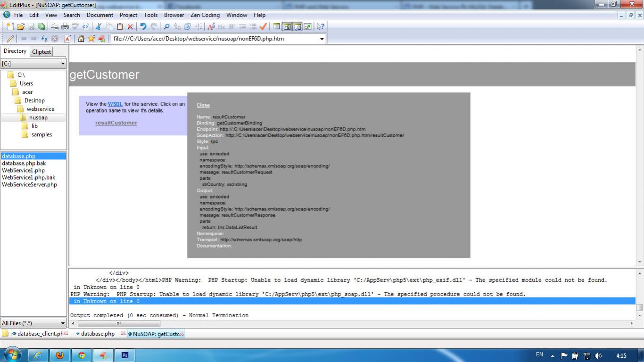Select the nusoap folder in tree
The height and width of the screenshot is (362, 644).
coord(38,117)
